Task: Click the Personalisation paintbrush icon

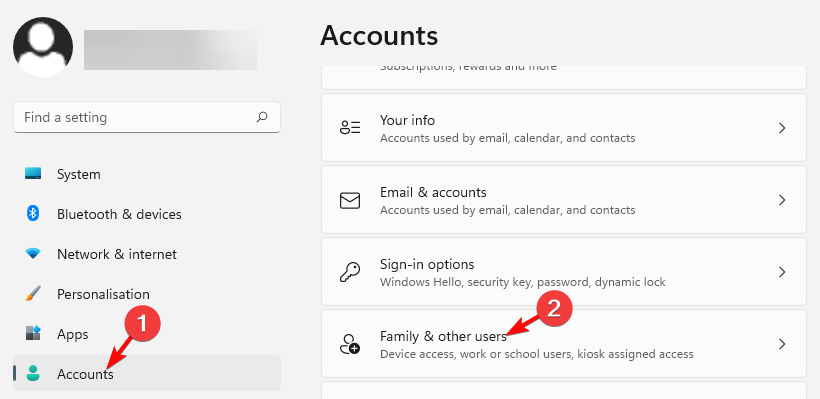Action: coord(33,293)
